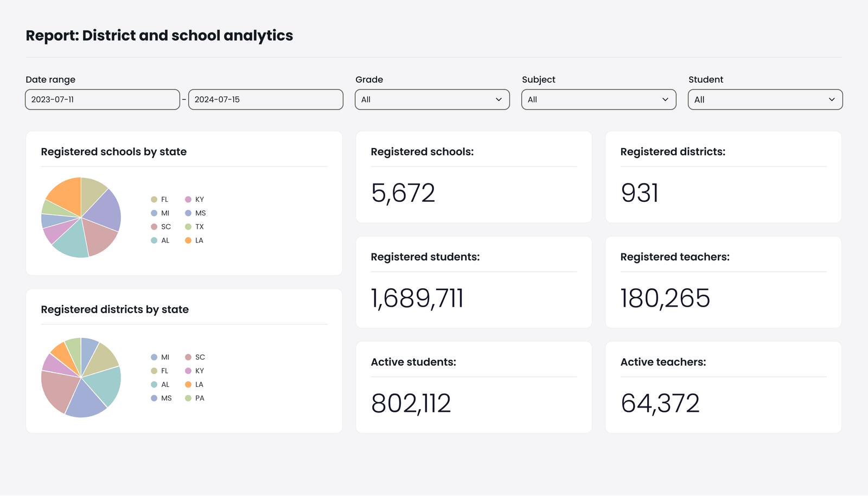Click SC legend entry in registered districts chart
Viewport: 868px width, 496px height.
pyautogui.click(x=195, y=357)
